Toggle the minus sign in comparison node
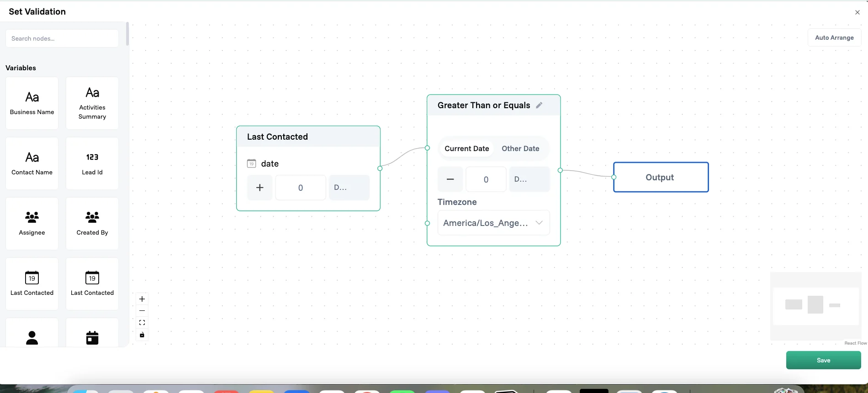The height and width of the screenshot is (393, 868). pos(450,179)
